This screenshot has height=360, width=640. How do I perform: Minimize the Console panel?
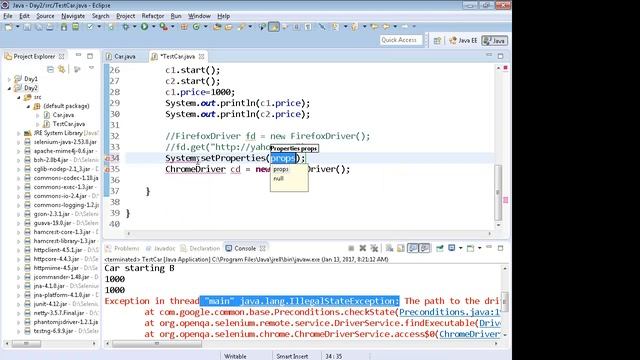click(489, 248)
